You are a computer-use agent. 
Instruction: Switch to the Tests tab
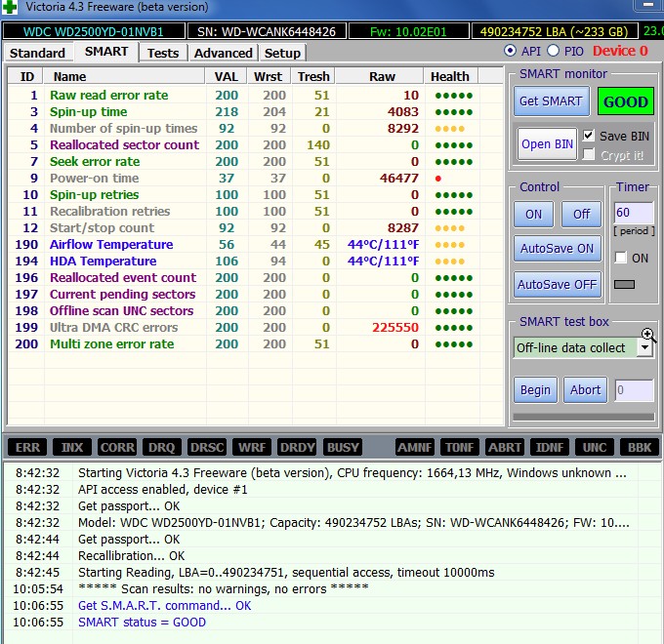coord(163,53)
